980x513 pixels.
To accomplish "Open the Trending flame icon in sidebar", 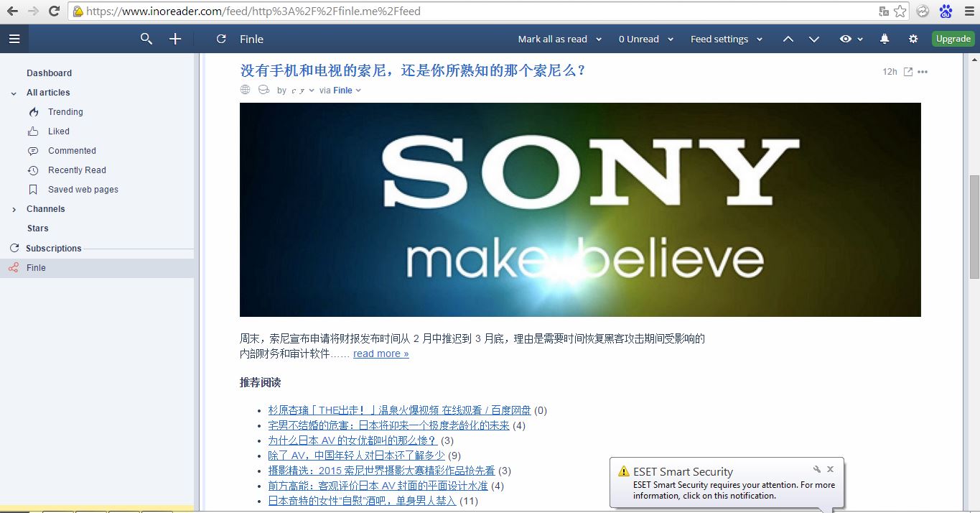I will (x=34, y=111).
